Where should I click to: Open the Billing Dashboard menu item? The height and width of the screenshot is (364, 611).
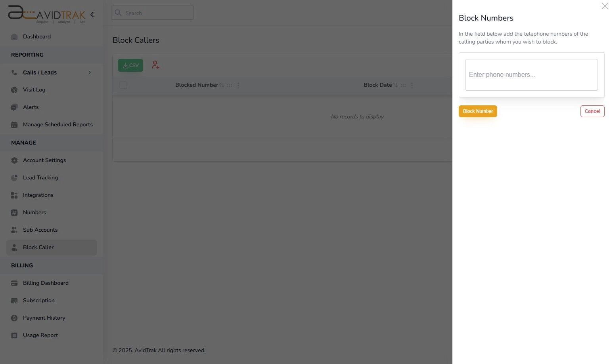(46, 283)
